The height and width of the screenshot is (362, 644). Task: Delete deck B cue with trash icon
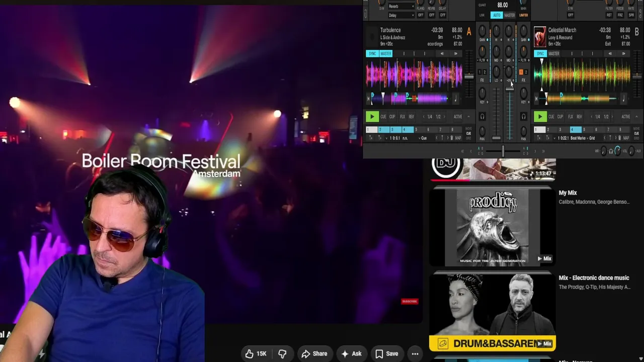point(619,138)
